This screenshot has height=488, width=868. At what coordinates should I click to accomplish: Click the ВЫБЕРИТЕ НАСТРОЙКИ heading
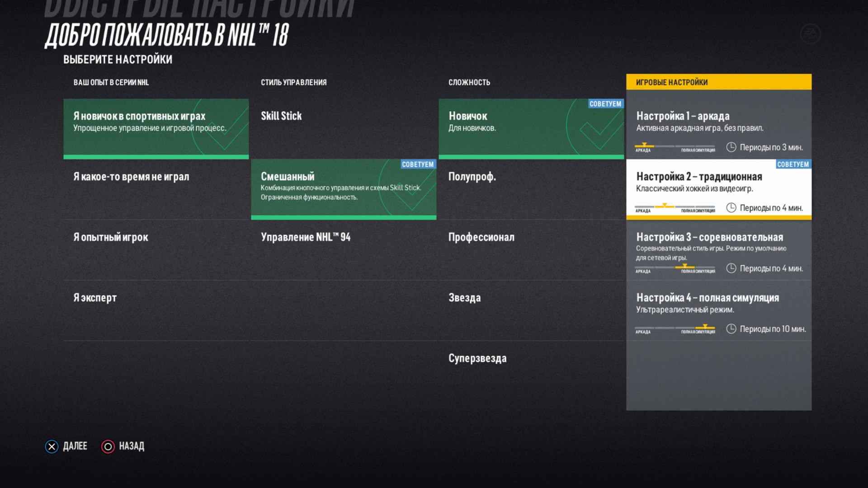point(118,59)
